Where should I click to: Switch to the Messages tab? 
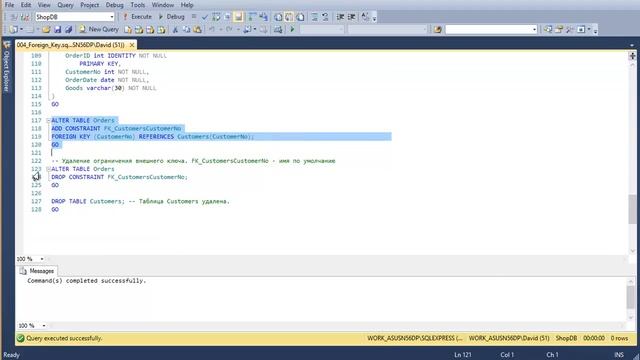pos(37,271)
